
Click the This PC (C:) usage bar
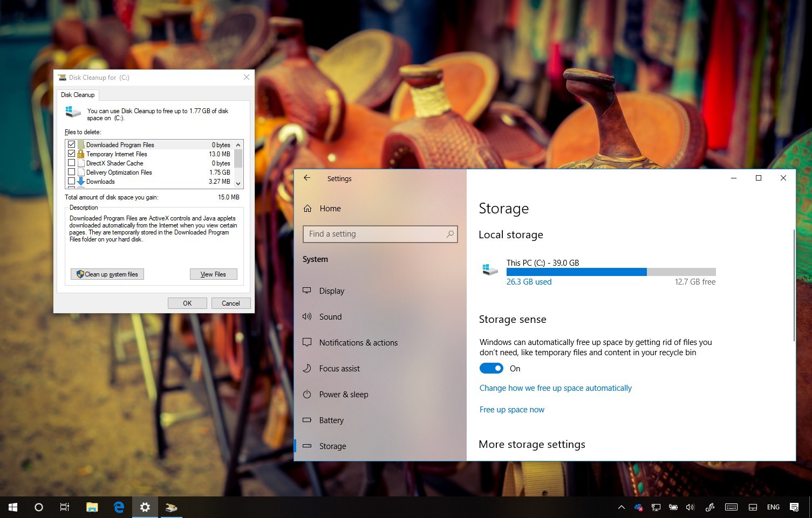pos(611,272)
